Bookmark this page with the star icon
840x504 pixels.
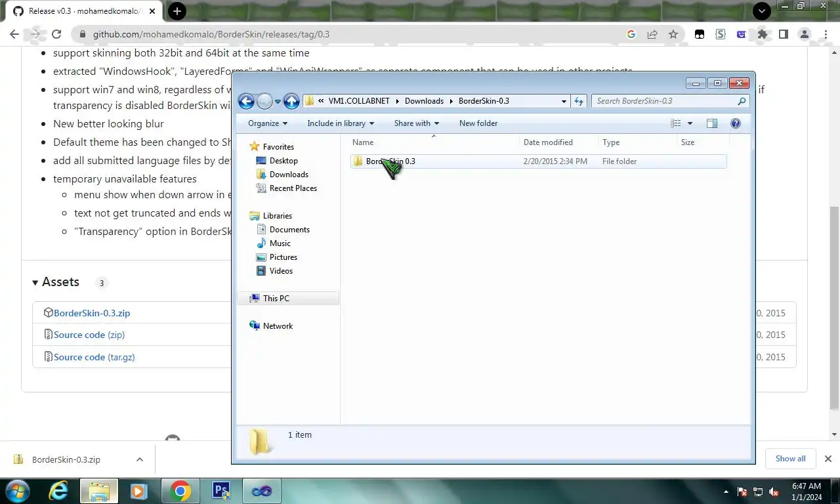point(673,34)
